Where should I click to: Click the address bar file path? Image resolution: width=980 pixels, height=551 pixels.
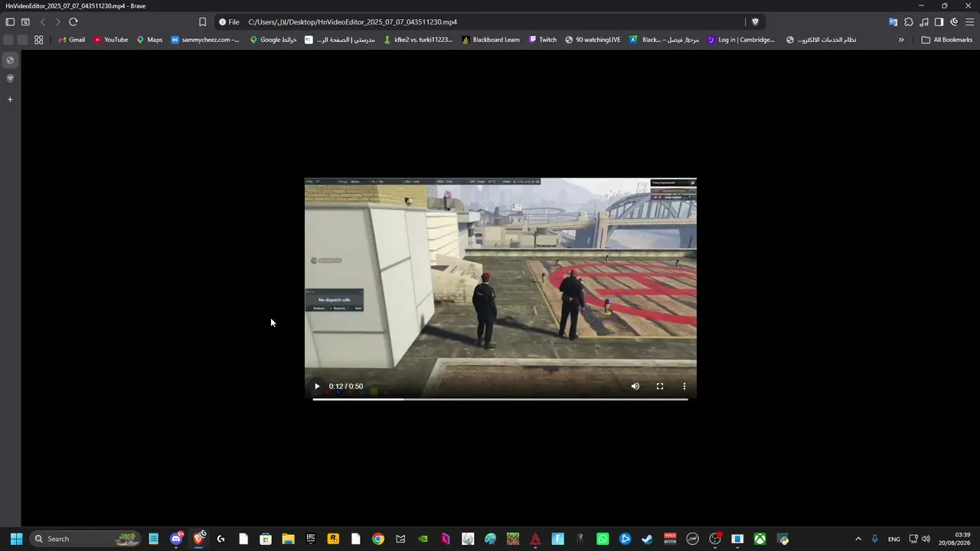pyautogui.click(x=352, y=22)
